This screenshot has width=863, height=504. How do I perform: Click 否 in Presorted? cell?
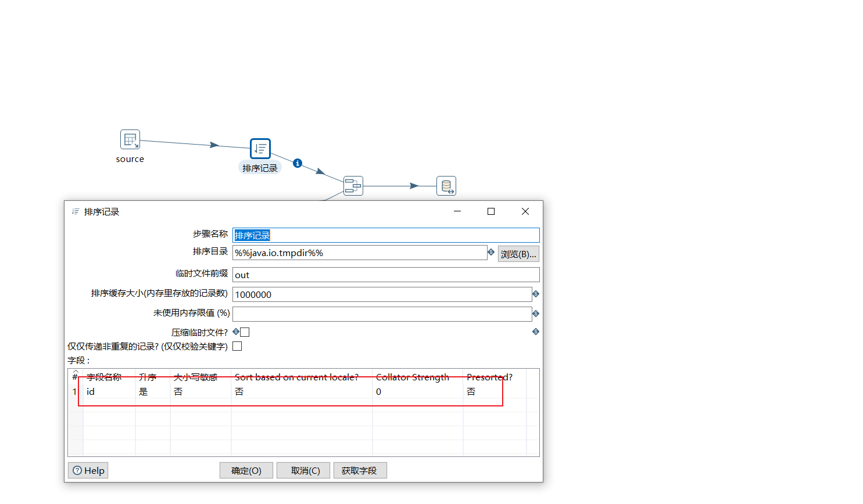(x=495, y=391)
